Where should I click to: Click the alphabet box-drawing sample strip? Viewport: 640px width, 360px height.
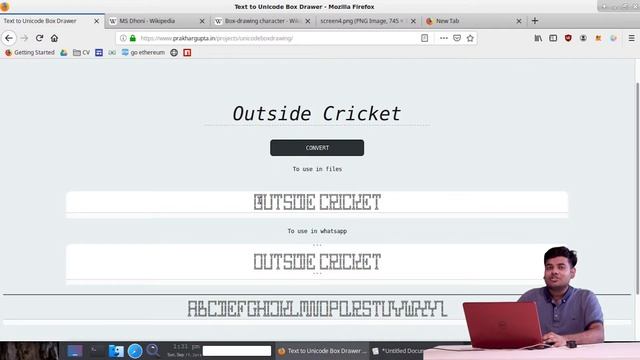(x=317, y=309)
